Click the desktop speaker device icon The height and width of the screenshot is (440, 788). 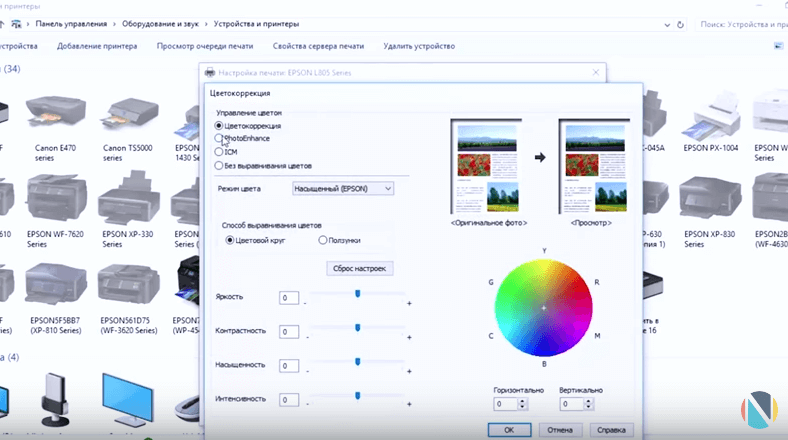tap(55, 400)
